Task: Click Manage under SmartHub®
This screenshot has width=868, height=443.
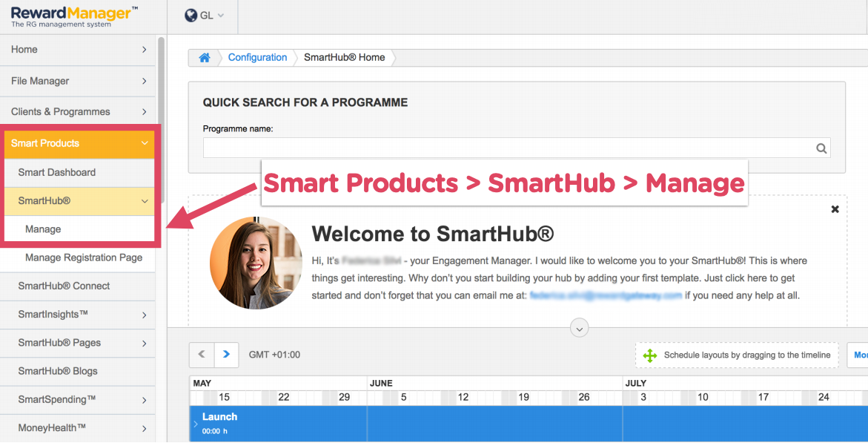Action: [79, 229]
